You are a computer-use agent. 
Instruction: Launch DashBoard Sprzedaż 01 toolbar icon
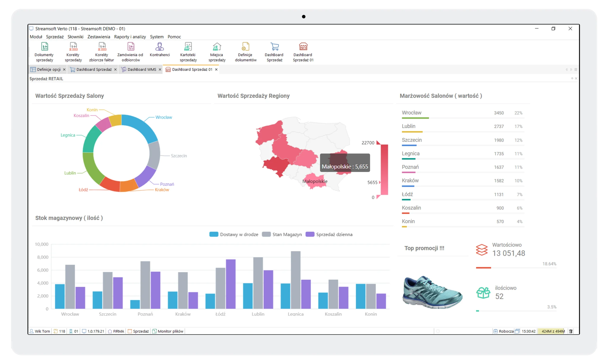click(303, 52)
